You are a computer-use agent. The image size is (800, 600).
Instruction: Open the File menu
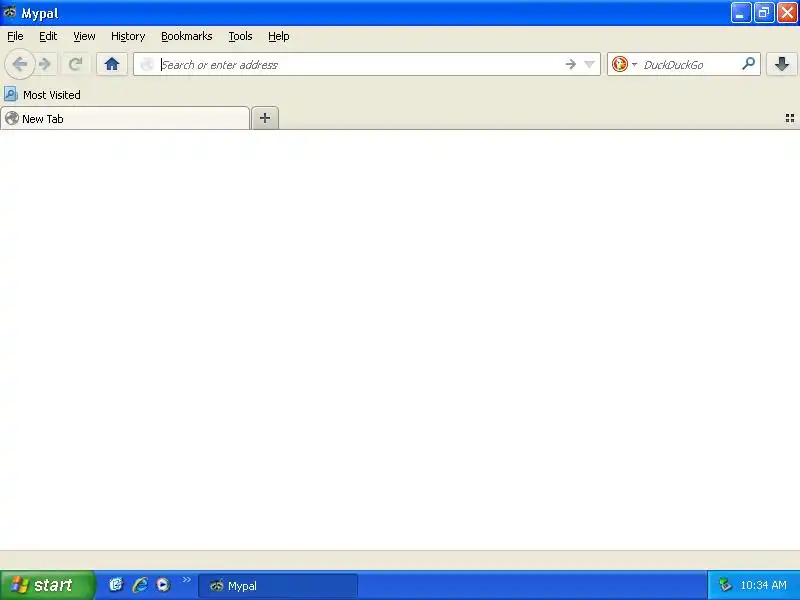(15, 36)
